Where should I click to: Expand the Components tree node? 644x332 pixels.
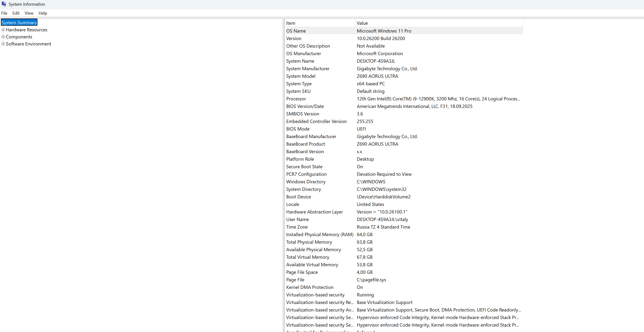(3, 37)
